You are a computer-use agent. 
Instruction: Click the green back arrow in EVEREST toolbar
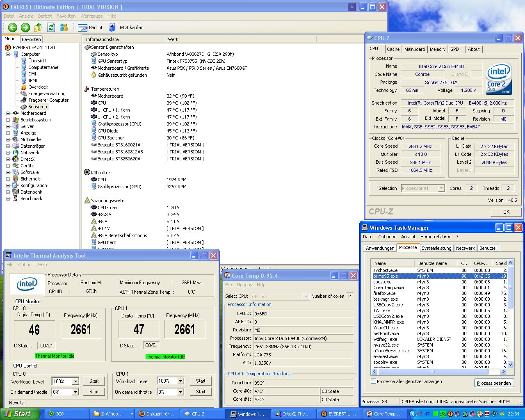[x=13, y=27]
